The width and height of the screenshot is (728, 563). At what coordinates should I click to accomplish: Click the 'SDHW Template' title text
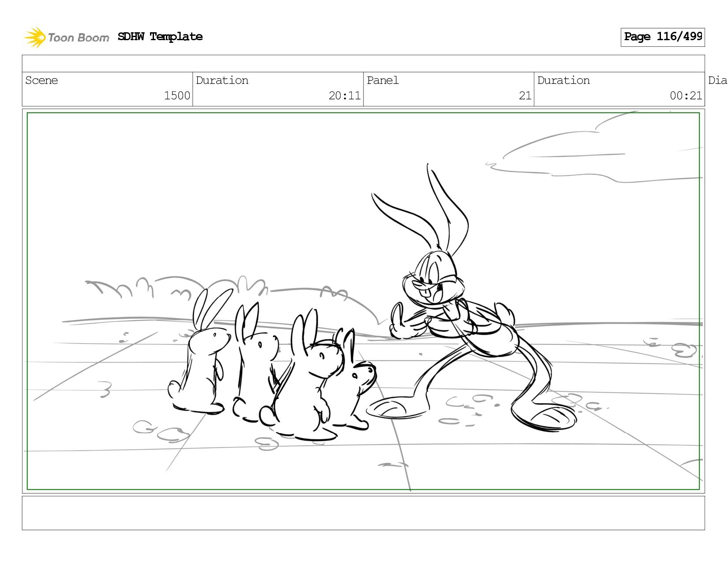[x=160, y=37]
